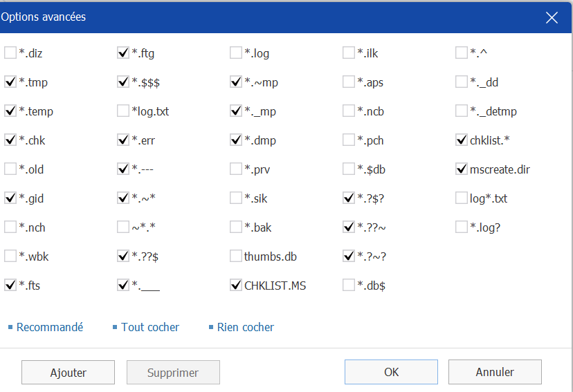
Task: Cancel with the Annuler button
Action: coord(495,372)
